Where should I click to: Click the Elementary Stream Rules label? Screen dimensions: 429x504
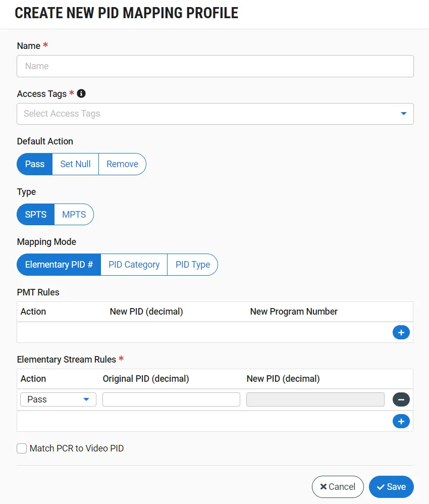pyautogui.click(x=67, y=360)
